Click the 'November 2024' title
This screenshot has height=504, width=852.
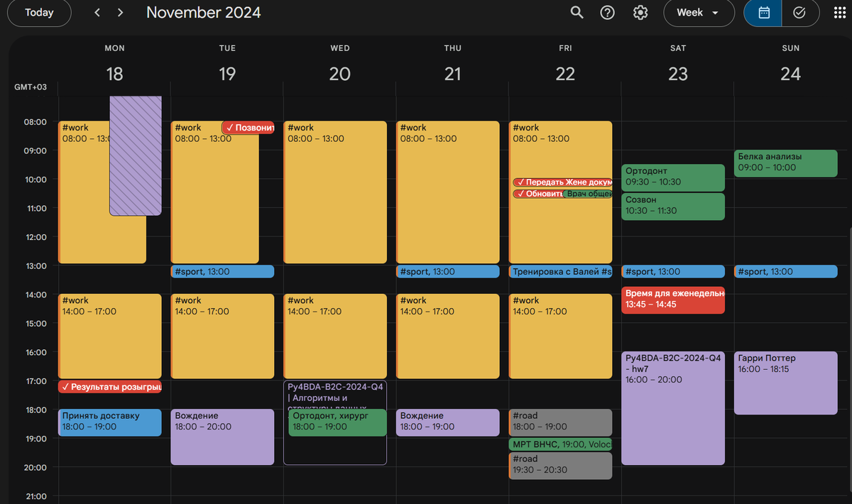point(204,13)
